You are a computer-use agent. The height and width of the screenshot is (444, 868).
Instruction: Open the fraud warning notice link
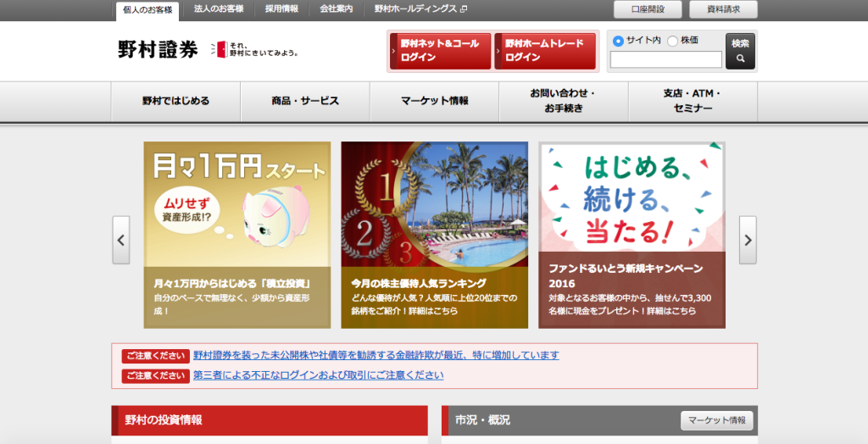376,355
